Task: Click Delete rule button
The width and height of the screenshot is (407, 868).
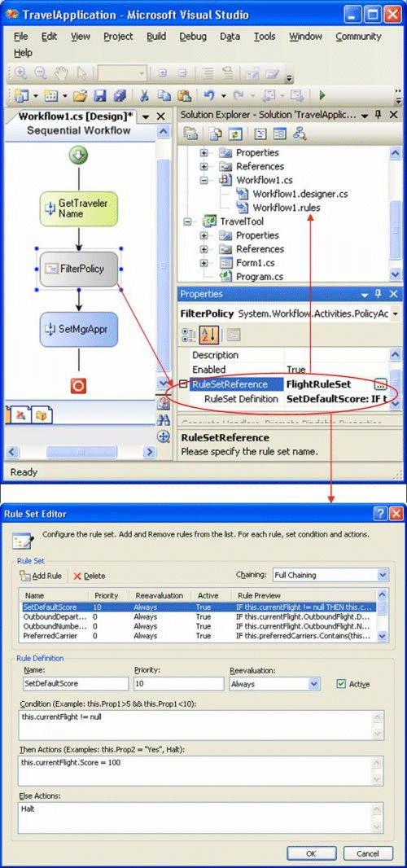Action: (90, 576)
